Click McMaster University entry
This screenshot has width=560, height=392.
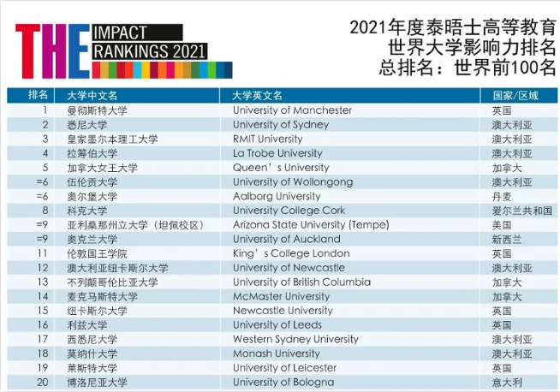[x=281, y=296]
